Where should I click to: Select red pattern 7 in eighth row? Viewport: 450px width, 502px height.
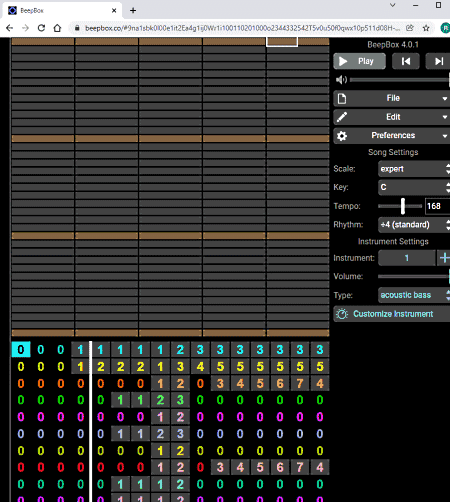tap(300, 467)
